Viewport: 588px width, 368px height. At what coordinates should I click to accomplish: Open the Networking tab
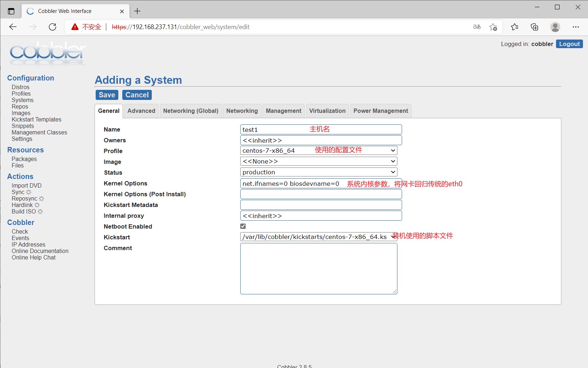point(242,111)
